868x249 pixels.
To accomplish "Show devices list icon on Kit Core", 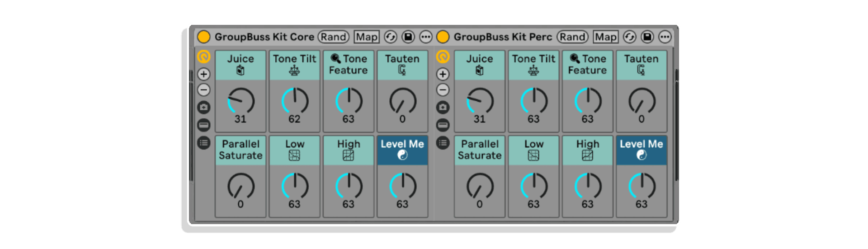I will (204, 143).
